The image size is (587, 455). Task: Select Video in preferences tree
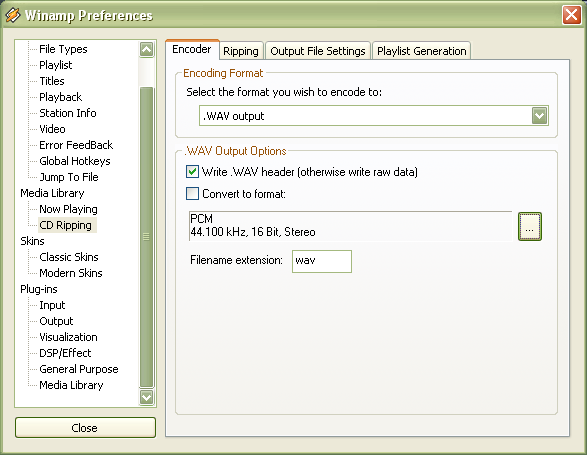52,129
